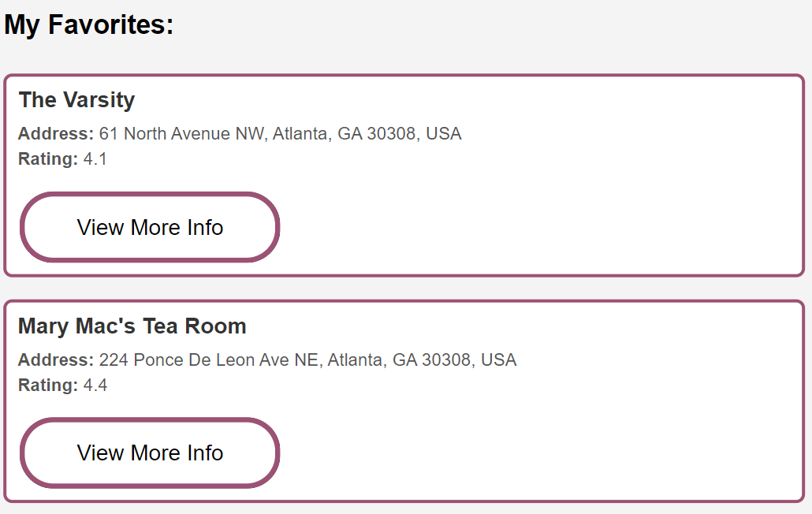This screenshot has height=514, width=812.
Task: Click the Rating label in Mary Mac's card
Action: pyautogui.click(x=47, y=385)
